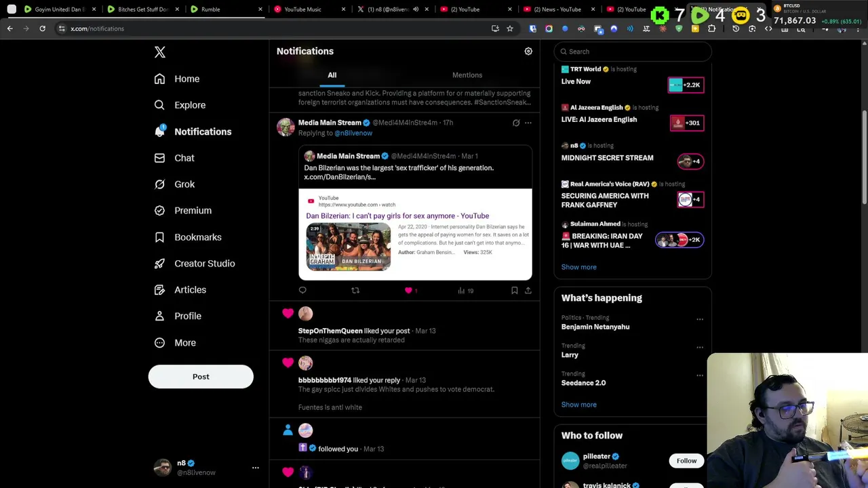Open the Seedance 2.0 trending topic

[x=583, y=383]
